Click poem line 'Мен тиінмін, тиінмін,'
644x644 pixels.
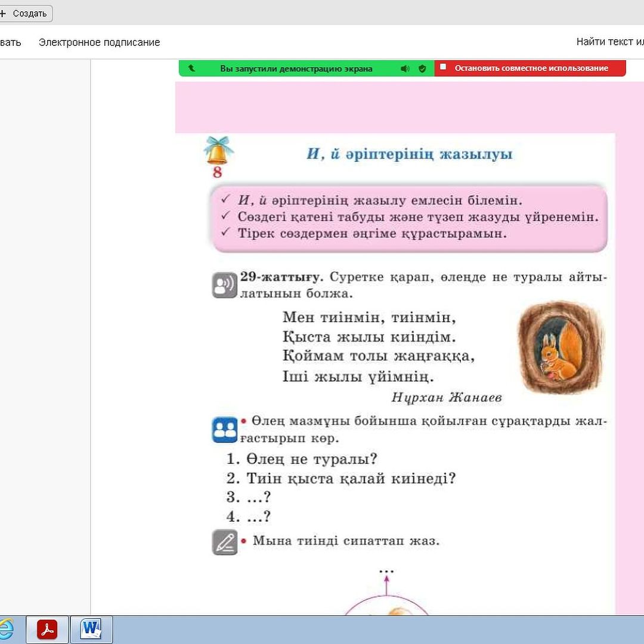369,317
